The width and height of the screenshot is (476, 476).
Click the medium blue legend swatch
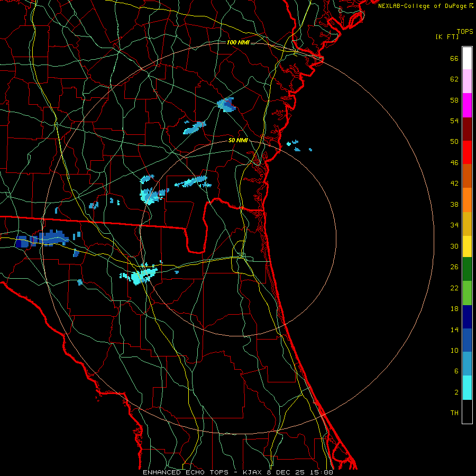pos(467,340)
